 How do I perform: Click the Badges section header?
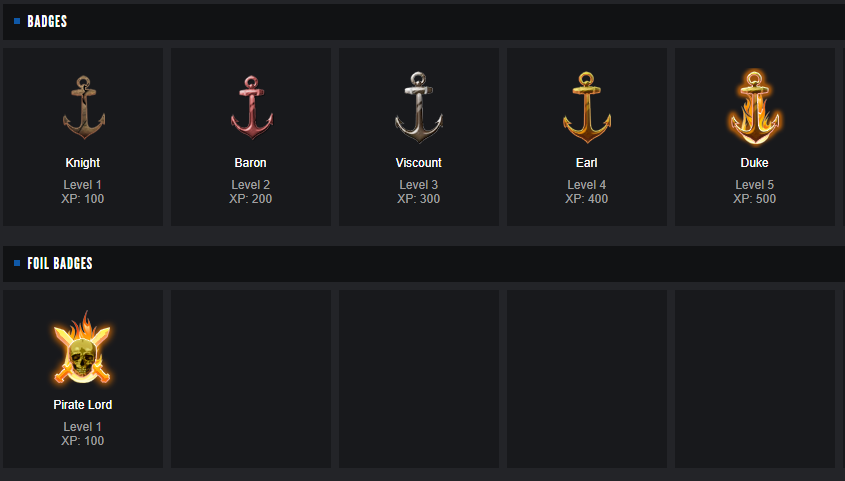coord(47,21)
